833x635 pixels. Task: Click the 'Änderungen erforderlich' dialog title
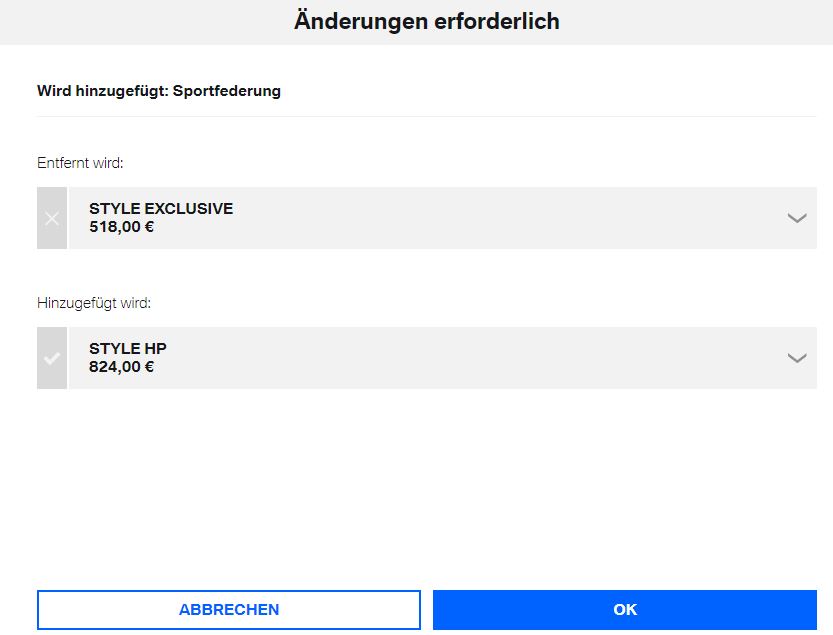[426, 21]
